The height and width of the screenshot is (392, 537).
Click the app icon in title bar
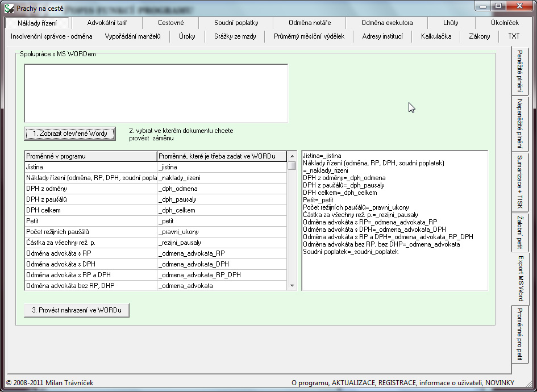click(9, 8)
